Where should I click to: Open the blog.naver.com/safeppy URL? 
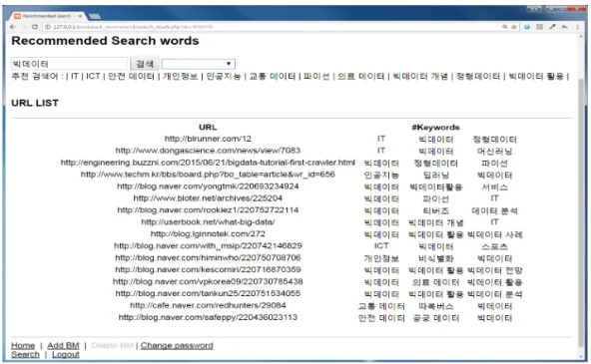coord(208,317)
